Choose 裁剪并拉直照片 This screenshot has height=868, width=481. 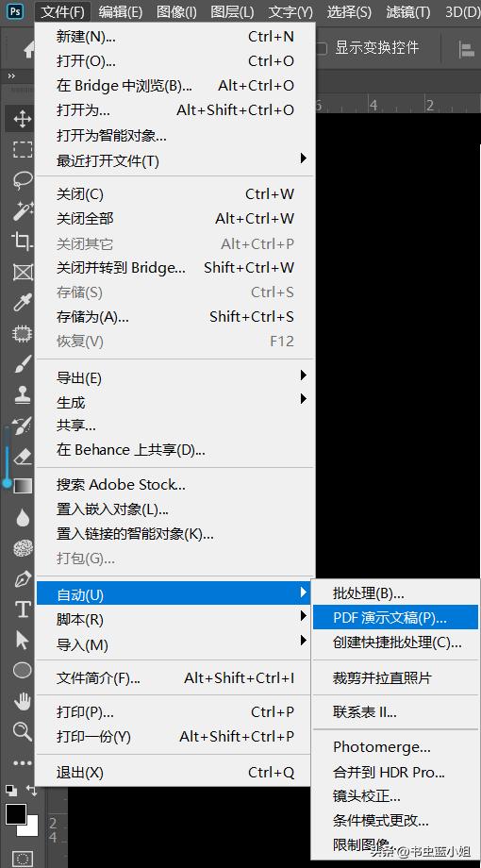[x=395, y=677]
